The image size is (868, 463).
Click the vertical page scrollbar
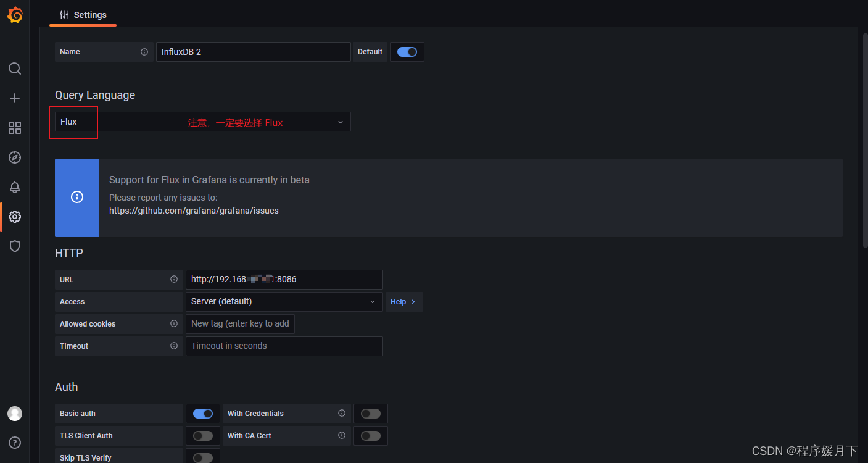coord(864,141)
